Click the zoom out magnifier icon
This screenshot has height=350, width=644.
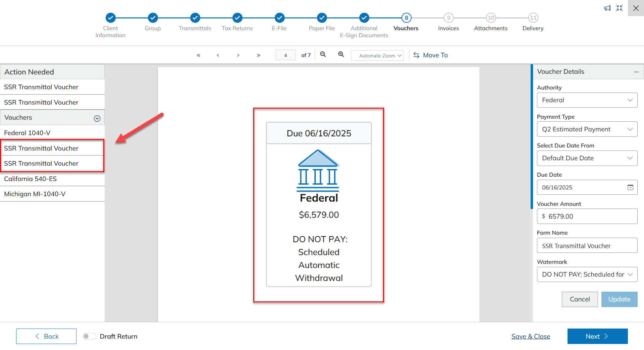tap(323, 55)
